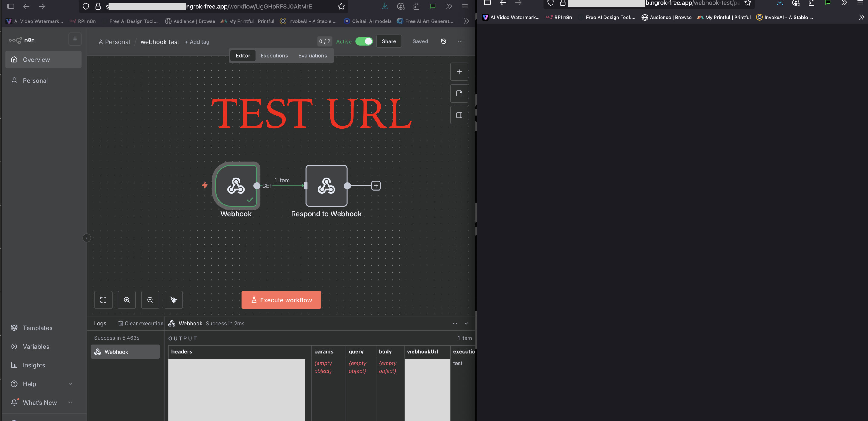This screenshot has width=868, height=421.
Task: Expand the Help menu chevron
Action: 70,384
